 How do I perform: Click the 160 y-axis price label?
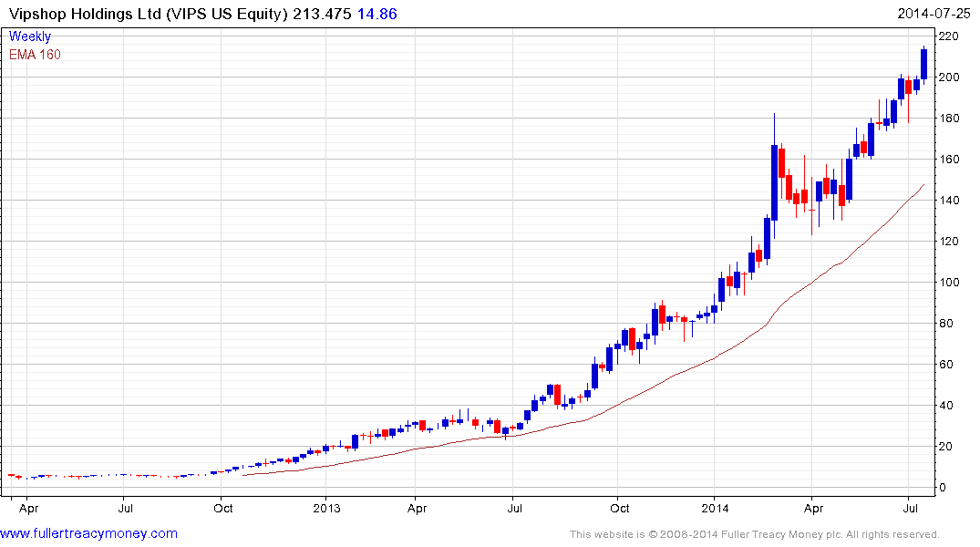click(x=948, y=160)
